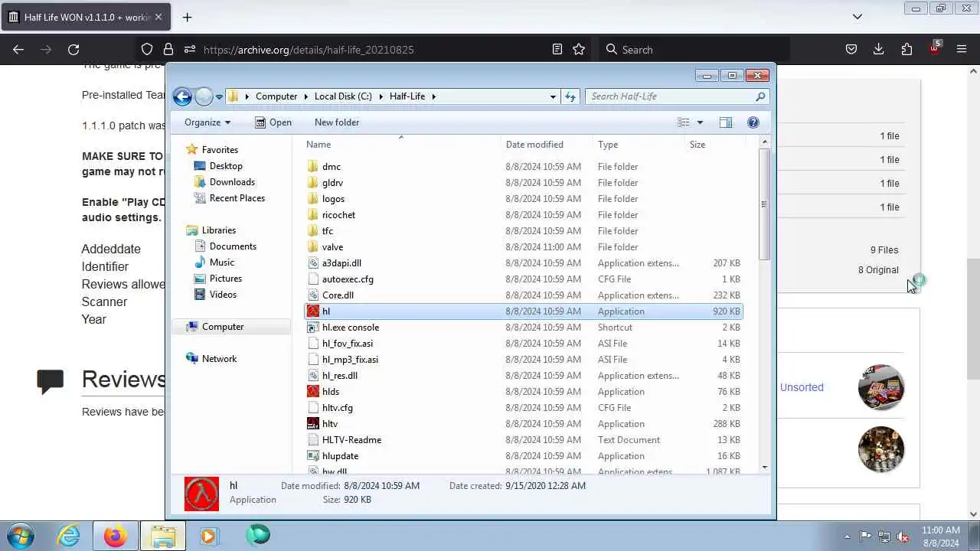The image size is (980, 551).
Task: Toggle the preview pane button
Action: coord(725,122)
